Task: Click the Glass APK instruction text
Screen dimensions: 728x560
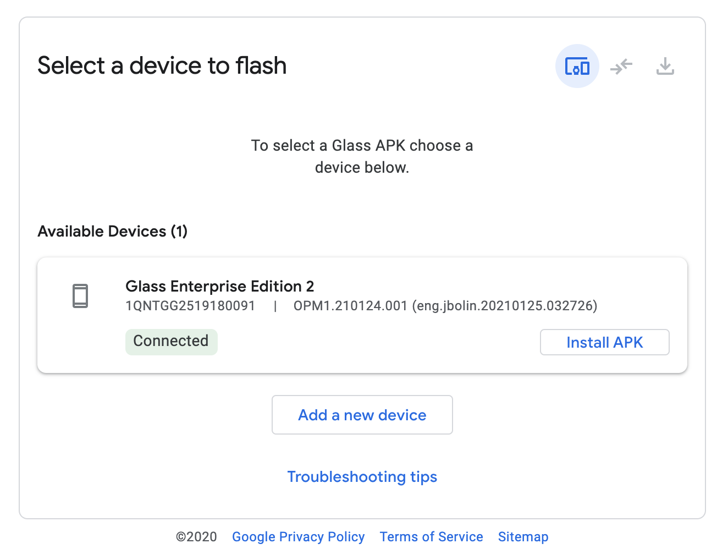Action: (x=362, y=156)
